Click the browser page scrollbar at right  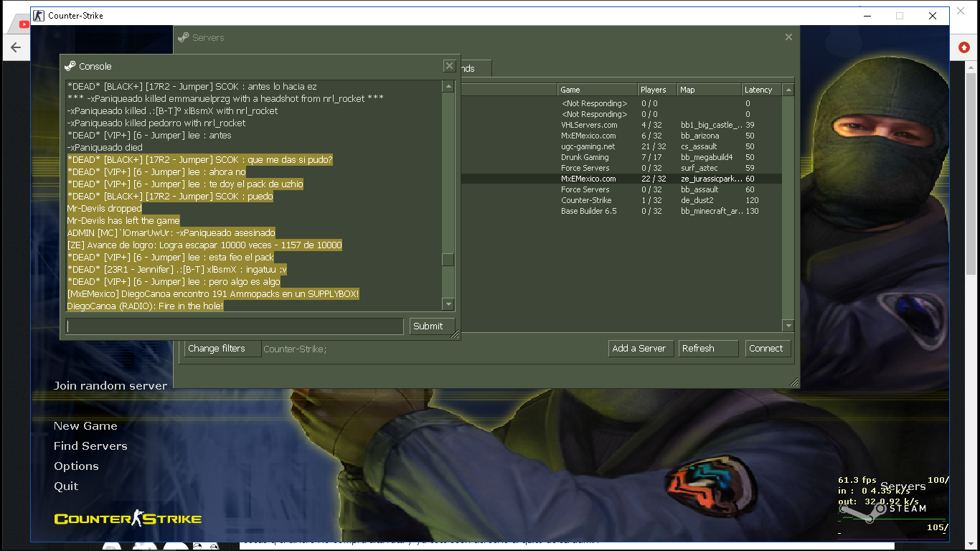(971, 172)
